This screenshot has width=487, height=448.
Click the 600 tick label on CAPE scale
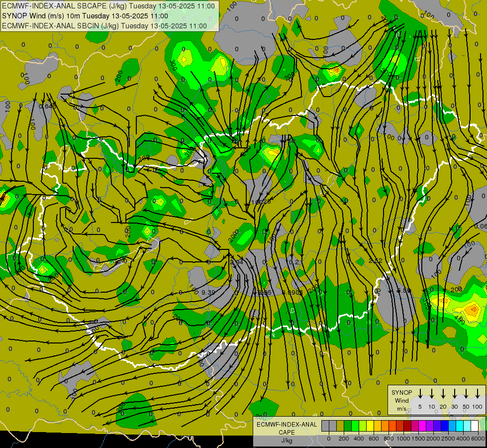pos(373,439)
